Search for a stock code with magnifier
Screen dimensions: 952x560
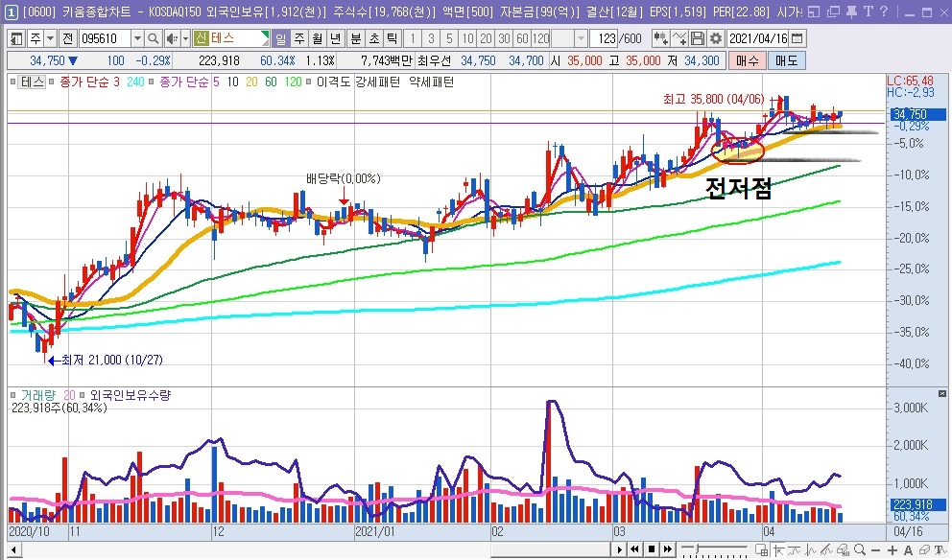point(154,38)
